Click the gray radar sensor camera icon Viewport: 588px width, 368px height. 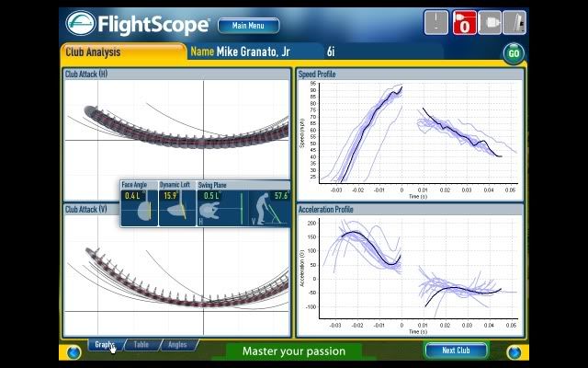point(490,23)
